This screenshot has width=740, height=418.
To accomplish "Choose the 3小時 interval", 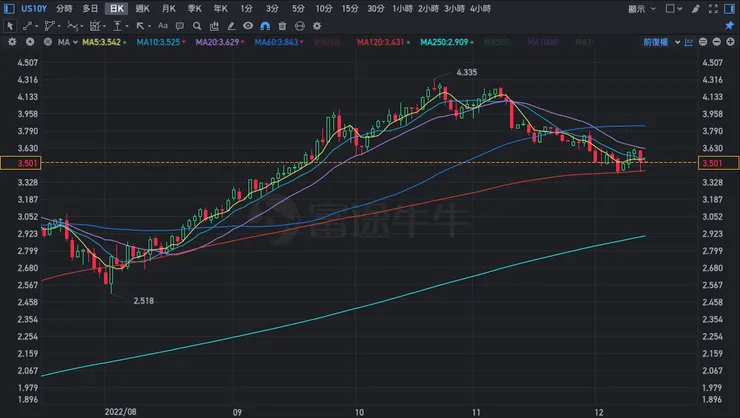I will tap(454, 8).
